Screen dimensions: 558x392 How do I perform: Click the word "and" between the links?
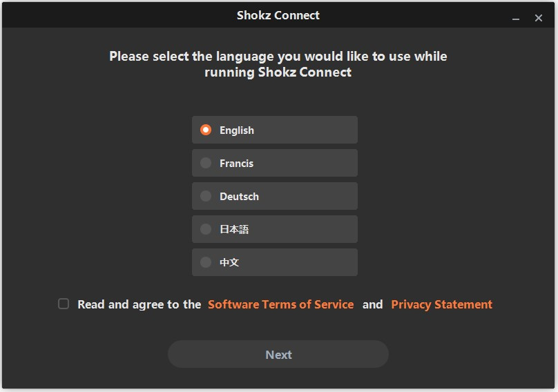(x=372, y=304)
